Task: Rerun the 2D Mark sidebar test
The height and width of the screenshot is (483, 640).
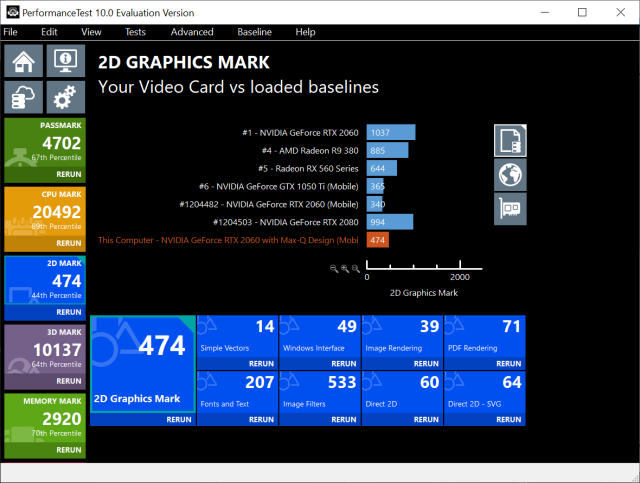Action: [69, 312]
